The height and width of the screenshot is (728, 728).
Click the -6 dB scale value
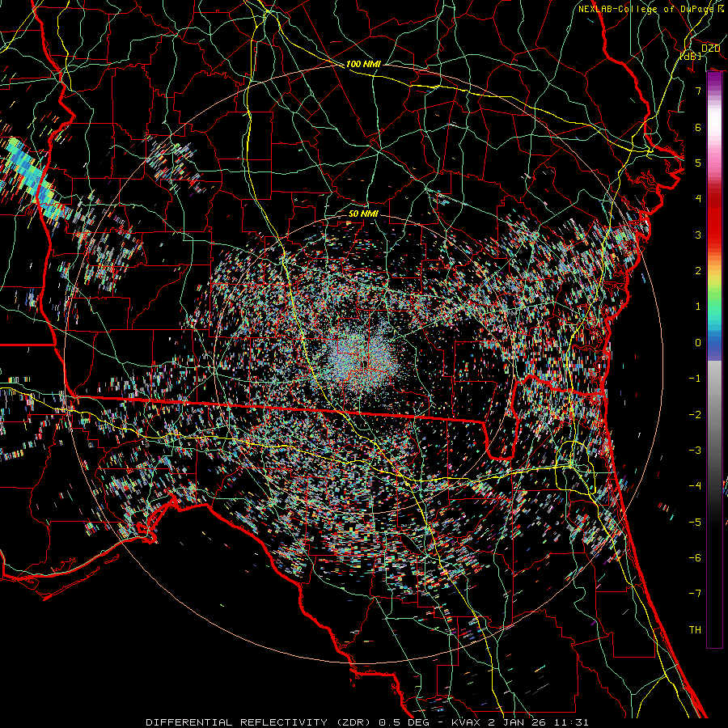695,558
